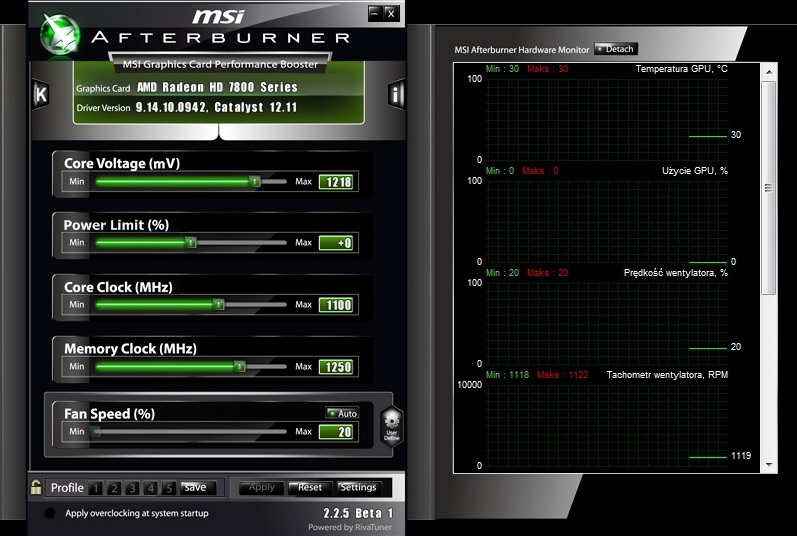Click the Driver Version text 9.14.10.0942

171,107
